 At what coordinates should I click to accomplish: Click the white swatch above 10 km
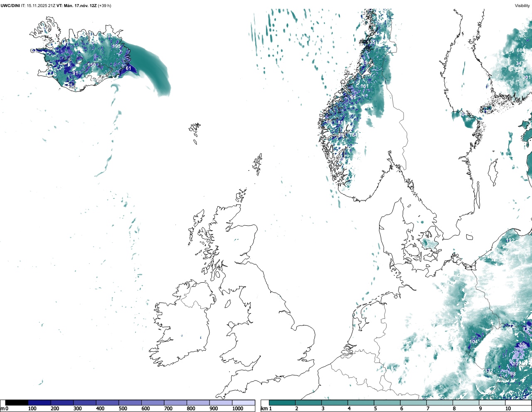[x=518, y=403]
